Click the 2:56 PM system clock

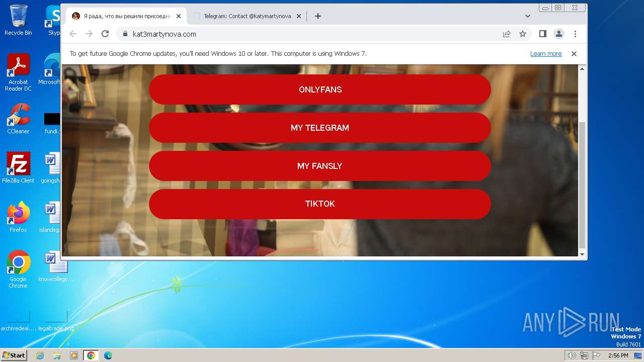tap(618, 355)
